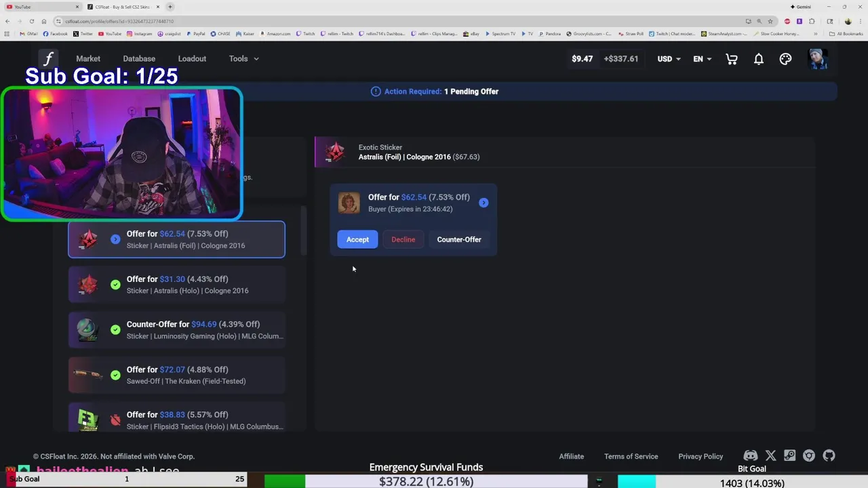The image size is (868, 488).
Task: Click the CSFloat logo icon
Action: (x=48, y=58)
